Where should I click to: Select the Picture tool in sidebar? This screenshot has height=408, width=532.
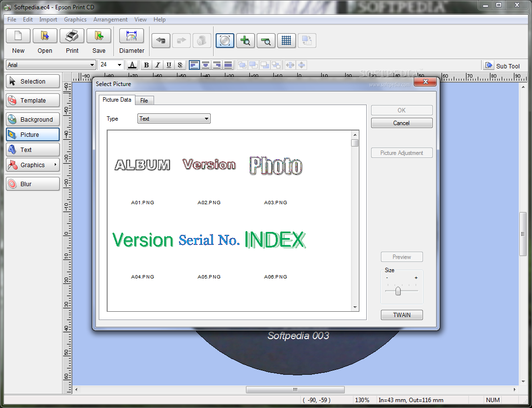33,135
